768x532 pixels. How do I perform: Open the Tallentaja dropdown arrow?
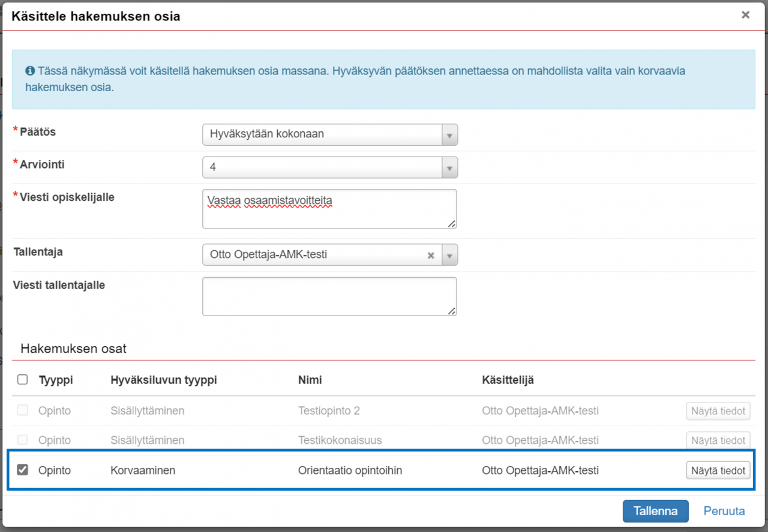(449, 255)
